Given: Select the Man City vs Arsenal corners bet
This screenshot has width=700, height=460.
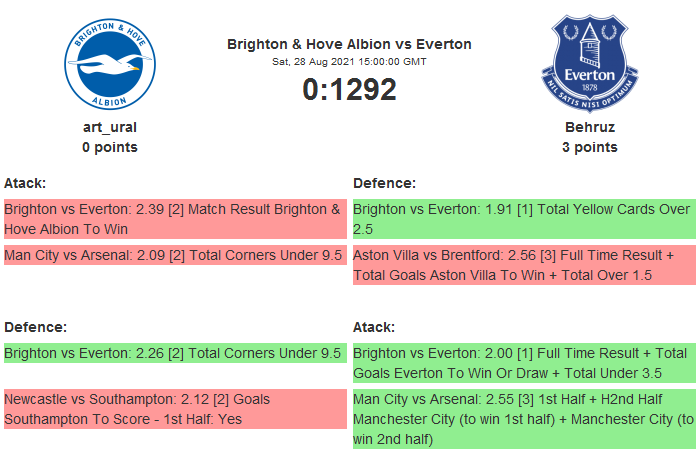Looking at the screenshot, I should coord(174,255).
